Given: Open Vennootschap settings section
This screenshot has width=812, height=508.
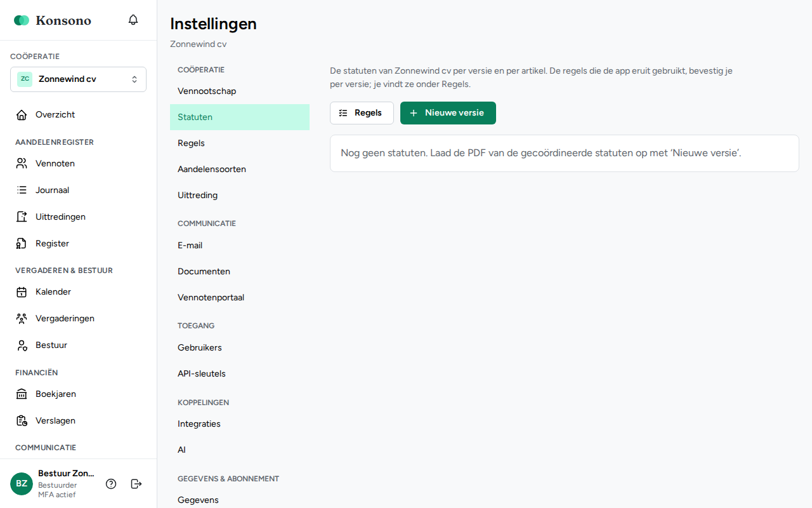Looking at the screenshot, I should pos(240,91).
